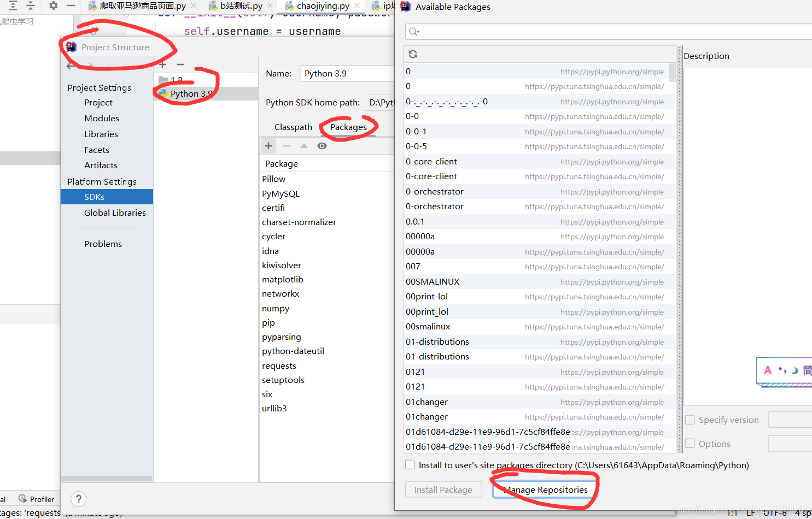Click the refresh icon in Available Packages

tap(413, 54)
